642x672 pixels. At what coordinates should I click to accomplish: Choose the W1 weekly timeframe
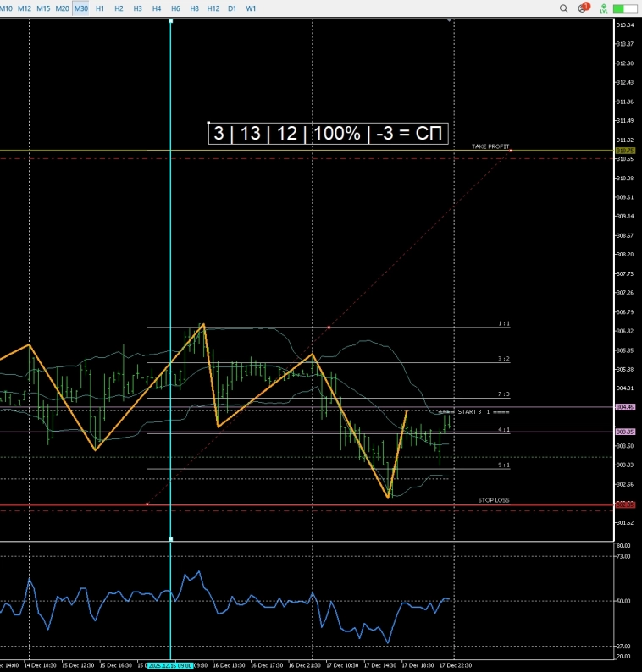(x=252, y=8)
